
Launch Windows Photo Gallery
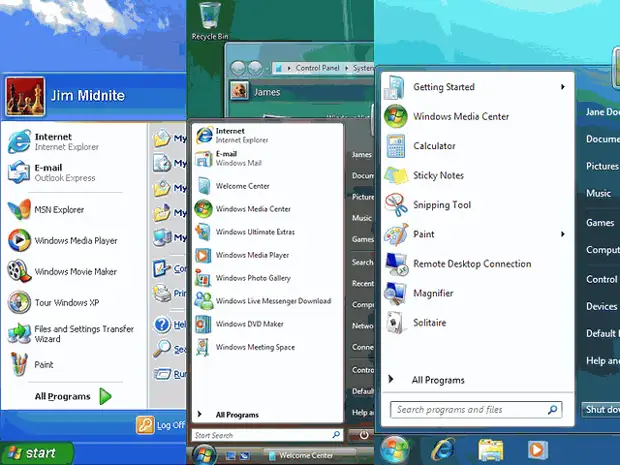[252, 278]
